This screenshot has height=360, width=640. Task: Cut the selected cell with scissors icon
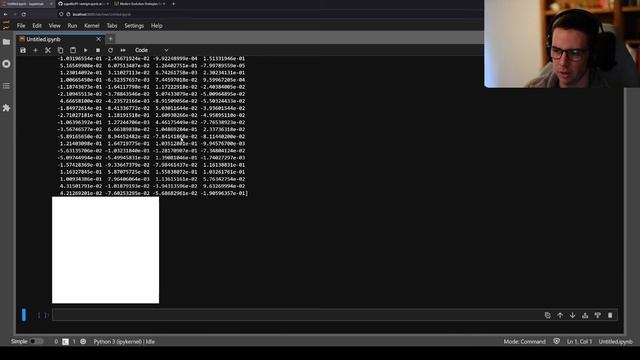pyautogui.click(x=48, y=50)
